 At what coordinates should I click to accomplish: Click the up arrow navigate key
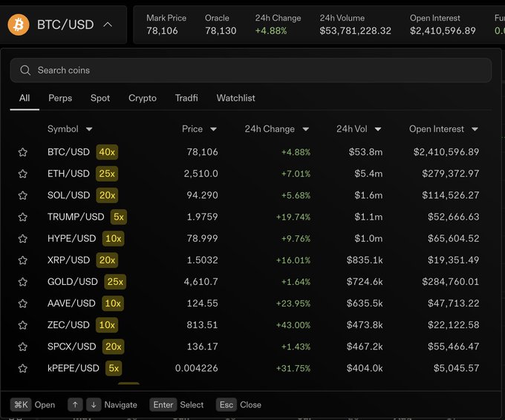[75, 405]
